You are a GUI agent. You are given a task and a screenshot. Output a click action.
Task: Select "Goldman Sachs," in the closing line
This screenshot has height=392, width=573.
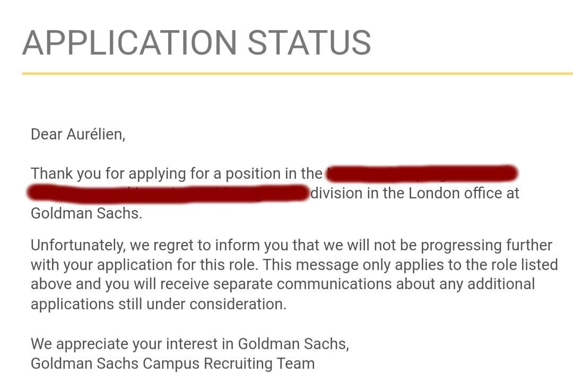(x=293, y=344)
